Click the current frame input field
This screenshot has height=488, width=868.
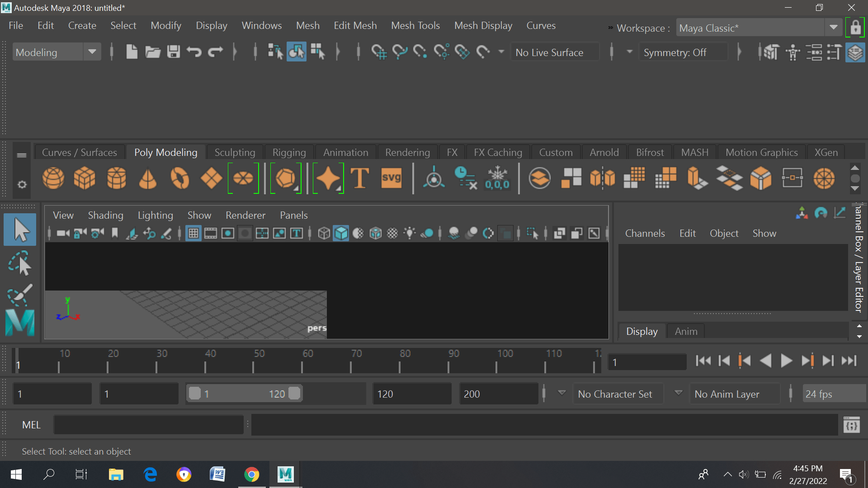tap(646, 362)
